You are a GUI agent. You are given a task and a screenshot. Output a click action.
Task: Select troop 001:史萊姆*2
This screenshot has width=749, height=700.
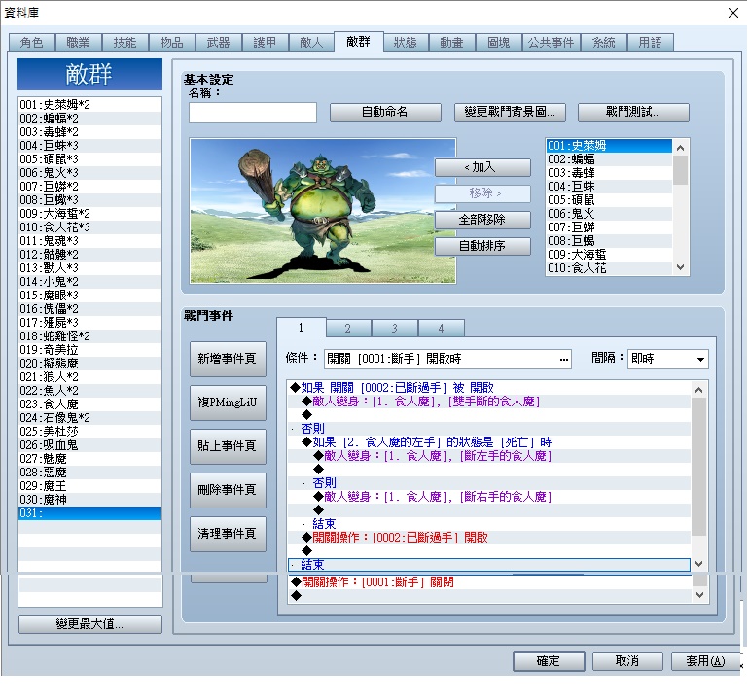click(89, 105)
